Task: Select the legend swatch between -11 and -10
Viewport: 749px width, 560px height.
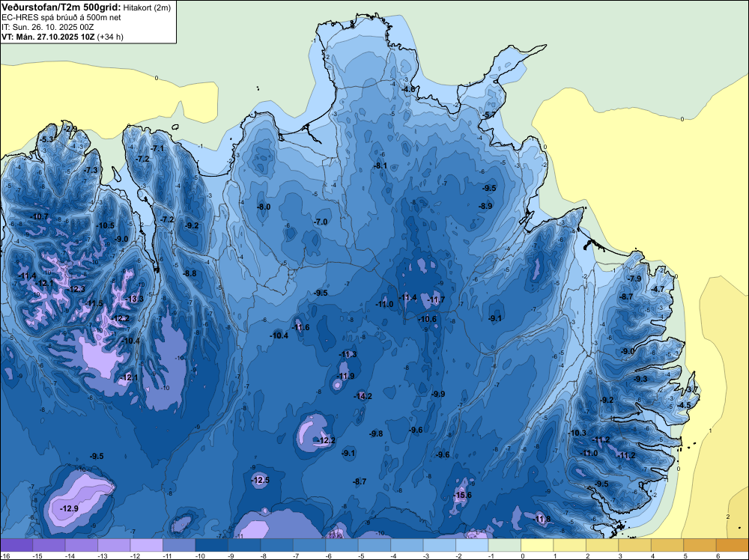Action: pos(179,545)
